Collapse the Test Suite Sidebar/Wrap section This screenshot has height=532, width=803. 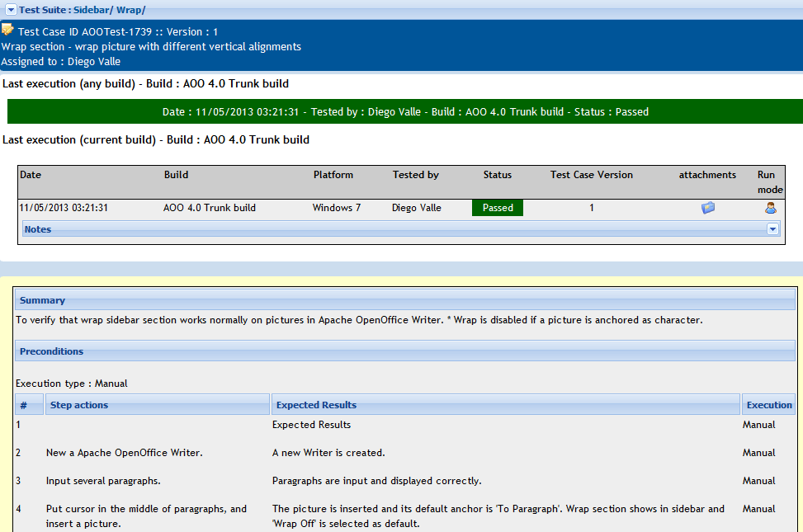[10, 10]
